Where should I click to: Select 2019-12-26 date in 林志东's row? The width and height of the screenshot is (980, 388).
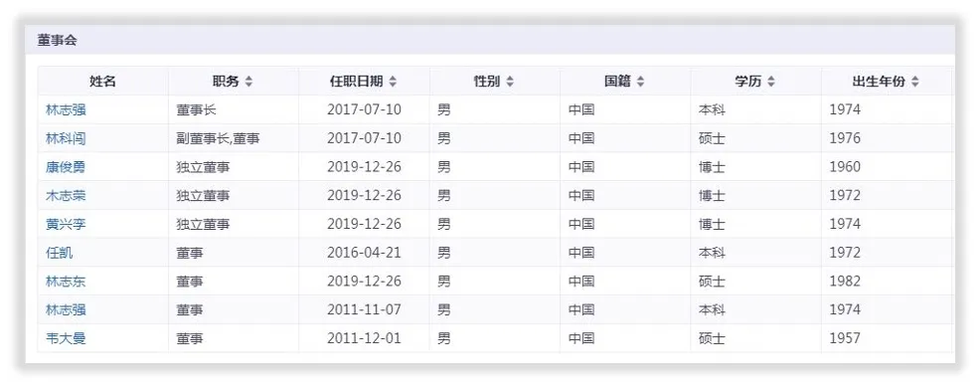[364, 282]
